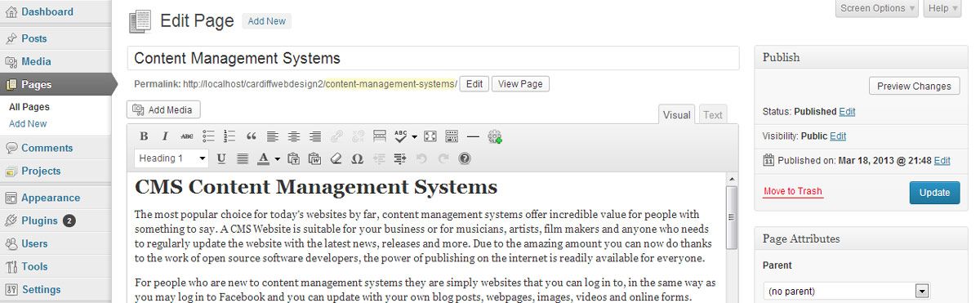Toggle the spellchecker ABC check icon
Screen dimensions: 980x303
click(x=400, y=136)
